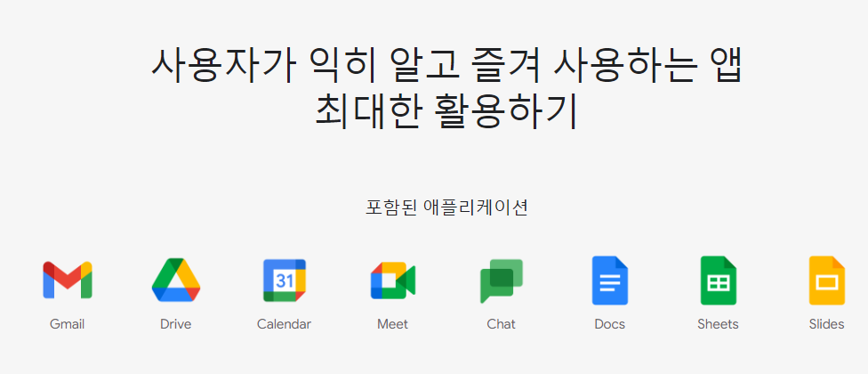
Task: Select the blue Docs document icon
Action: 610,280
